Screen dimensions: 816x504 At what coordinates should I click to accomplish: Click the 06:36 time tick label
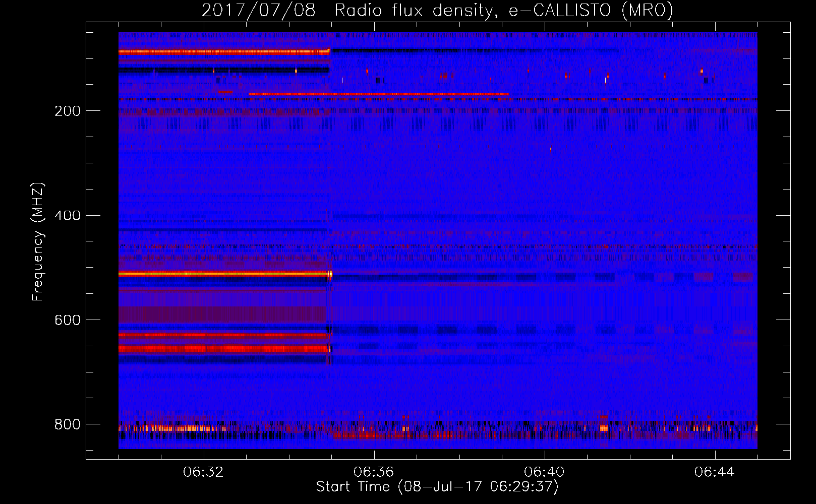(374, 472)
